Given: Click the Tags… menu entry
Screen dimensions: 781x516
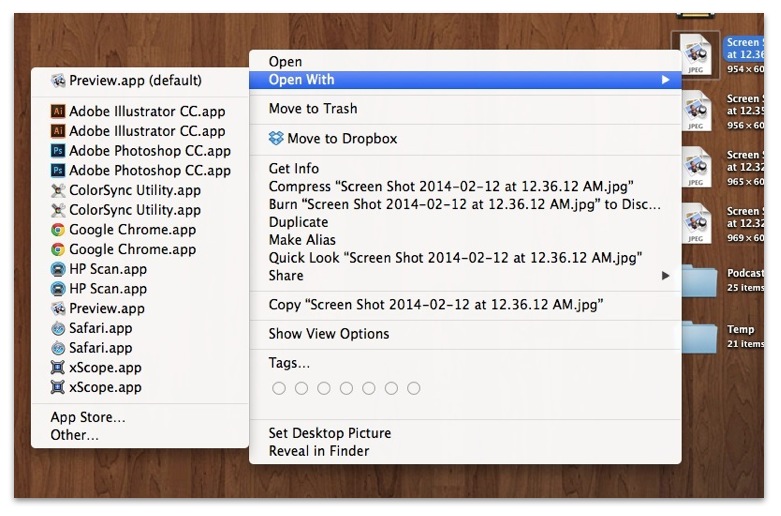Looking at the screenshot, I should [x=465, y=363].
